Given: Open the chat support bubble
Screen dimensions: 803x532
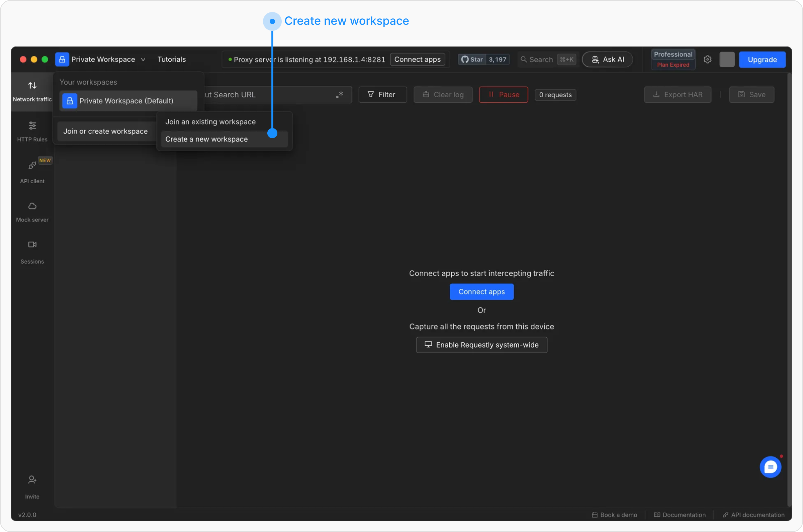Looking at the screenshot, I should tap(770, 467).
